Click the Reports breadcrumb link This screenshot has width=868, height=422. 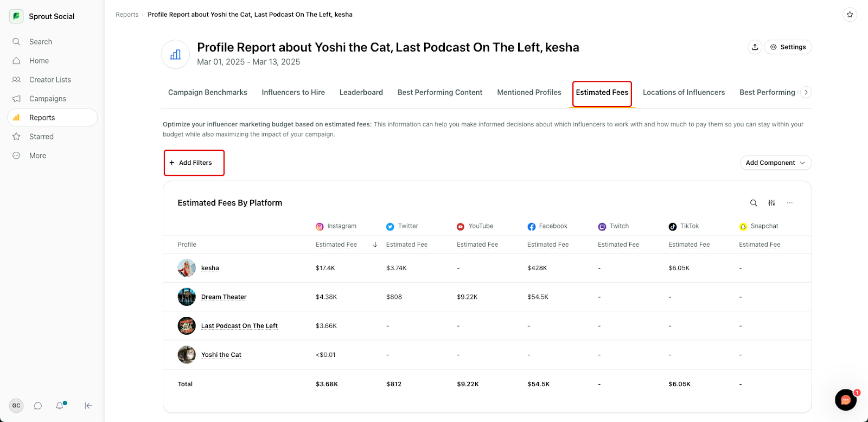127,15
